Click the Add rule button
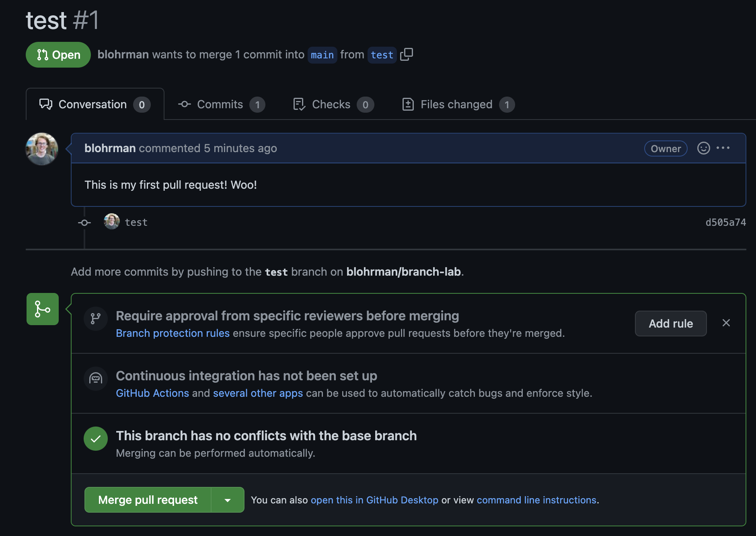This screenshot has height=536, width=756. [670, 323]
